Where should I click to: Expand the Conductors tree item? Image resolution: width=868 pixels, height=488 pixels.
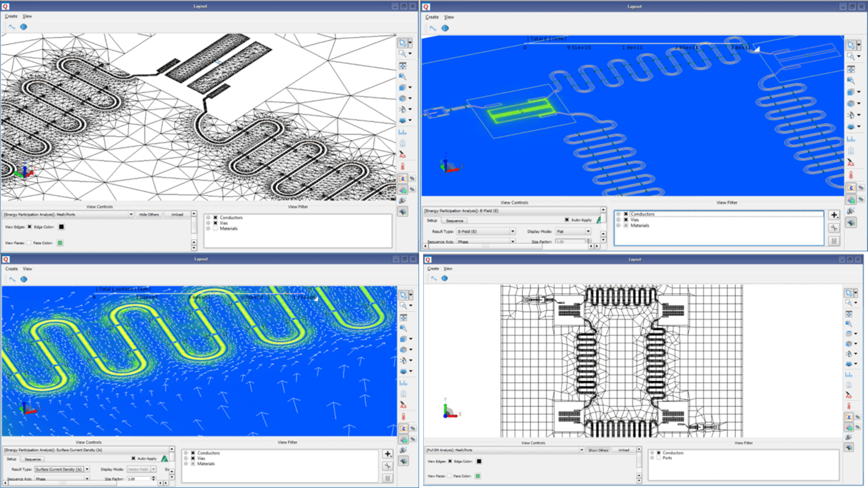(x=207, y=217)
